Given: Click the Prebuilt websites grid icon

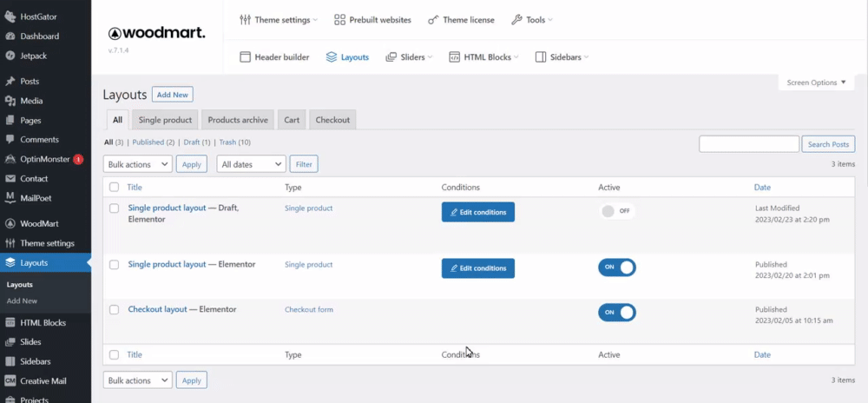Looking at the screenshot, I should (339, 20).
